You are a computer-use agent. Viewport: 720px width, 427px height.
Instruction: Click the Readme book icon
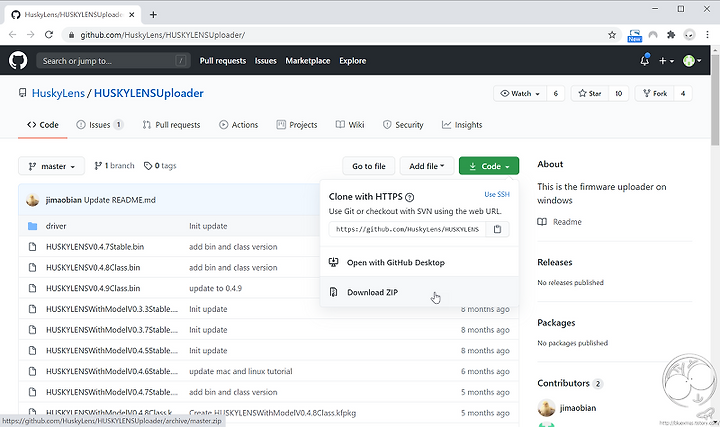(x=542, y=222)
